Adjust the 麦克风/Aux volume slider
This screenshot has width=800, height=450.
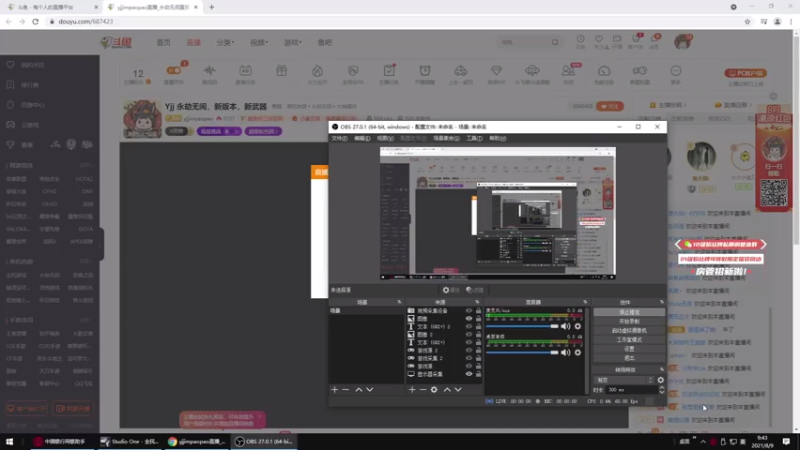point(522,326)
